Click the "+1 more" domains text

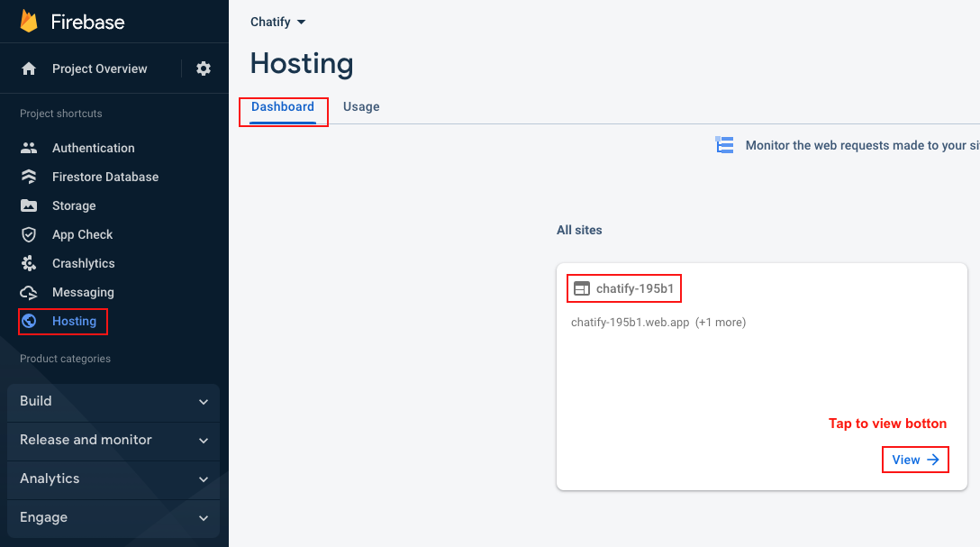pos(721,322)
